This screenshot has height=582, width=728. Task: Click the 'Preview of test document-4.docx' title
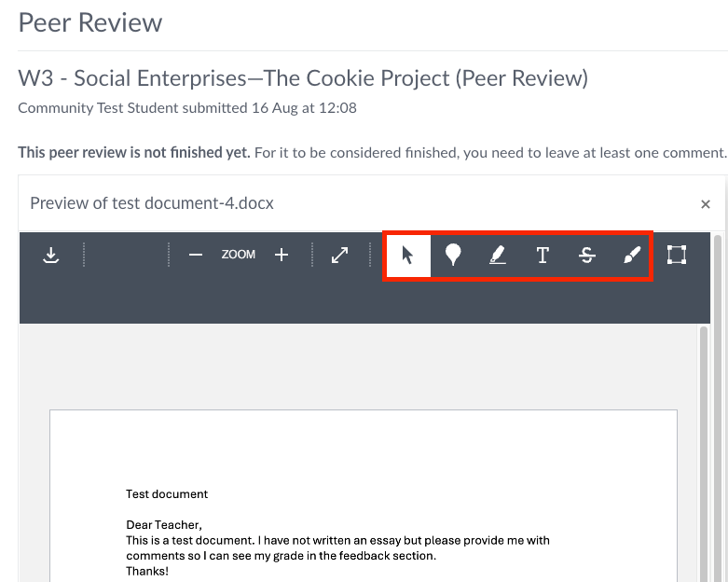(x=152, y=203)
